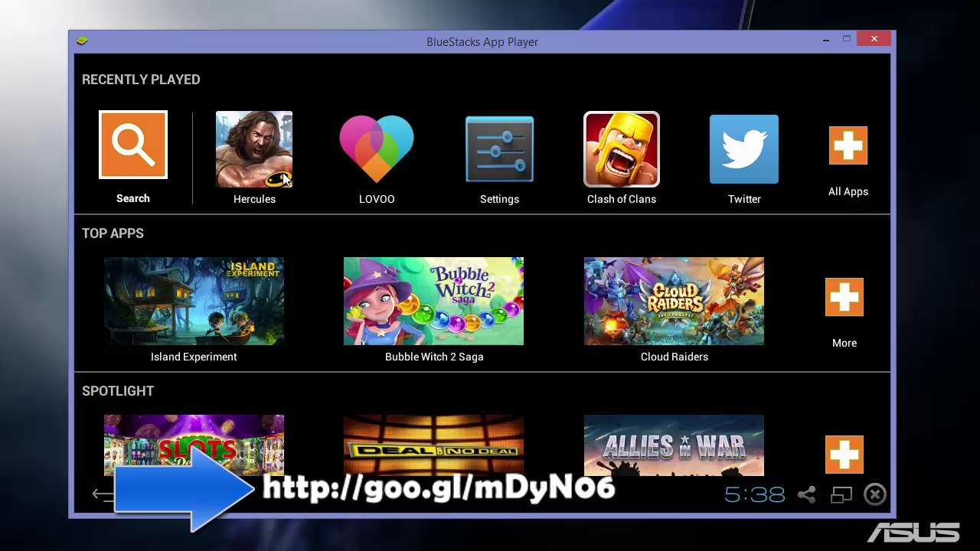Click the LOVOO label text
980x551 pixels.
tap(377, 199)
